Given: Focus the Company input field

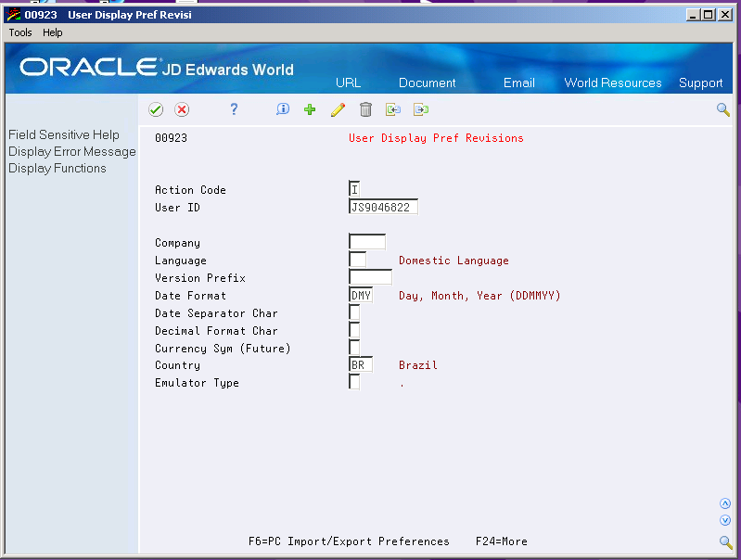Looking at the screenshot, I should pos(367,241).
